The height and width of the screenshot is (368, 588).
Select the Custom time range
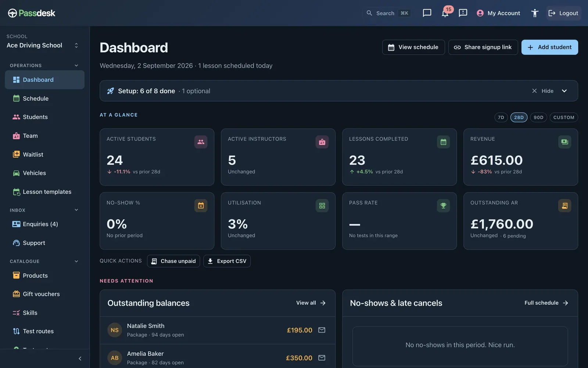564,117
